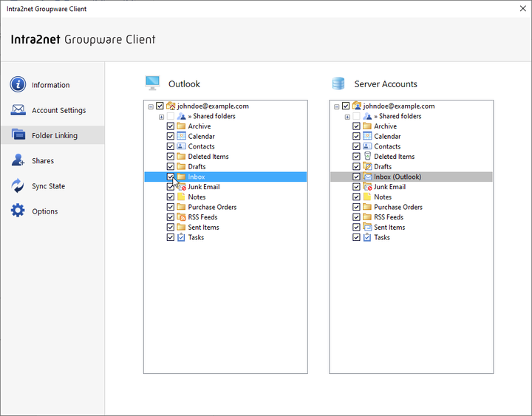Image resolution: width=532 pixels, height=416 pixels.
Task: Select Outlook Sent Items folder label
Action: [204, 227]
